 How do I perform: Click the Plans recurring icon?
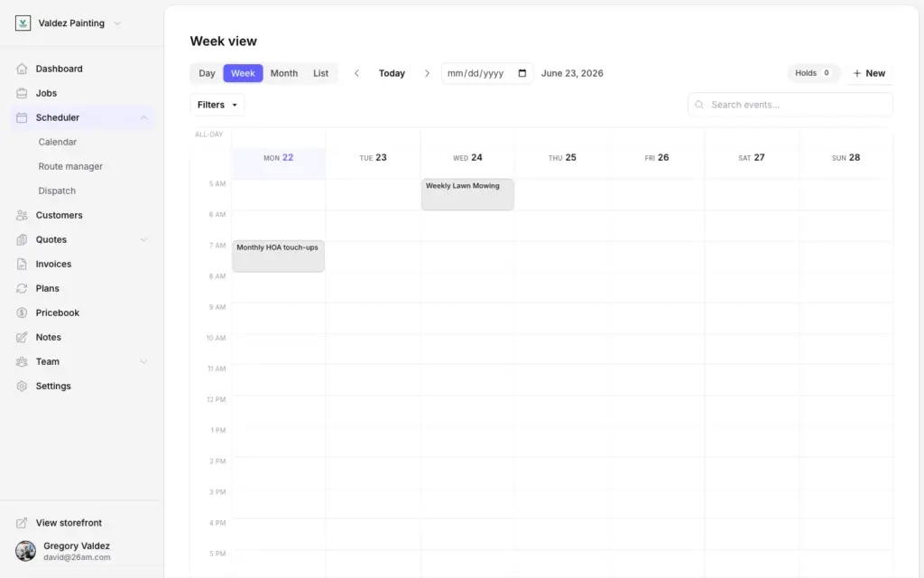click(x=22, y=288)
